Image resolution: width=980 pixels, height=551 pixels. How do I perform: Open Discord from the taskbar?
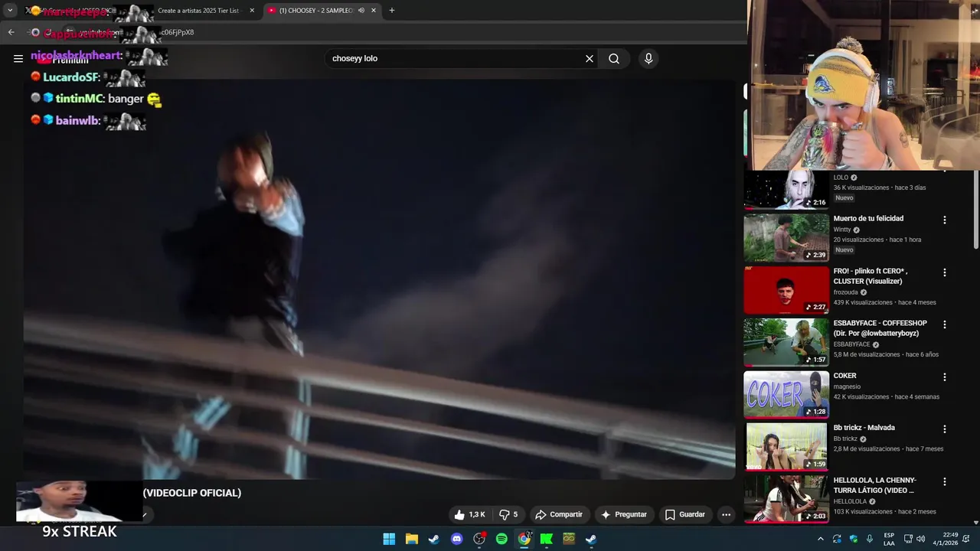457,539
